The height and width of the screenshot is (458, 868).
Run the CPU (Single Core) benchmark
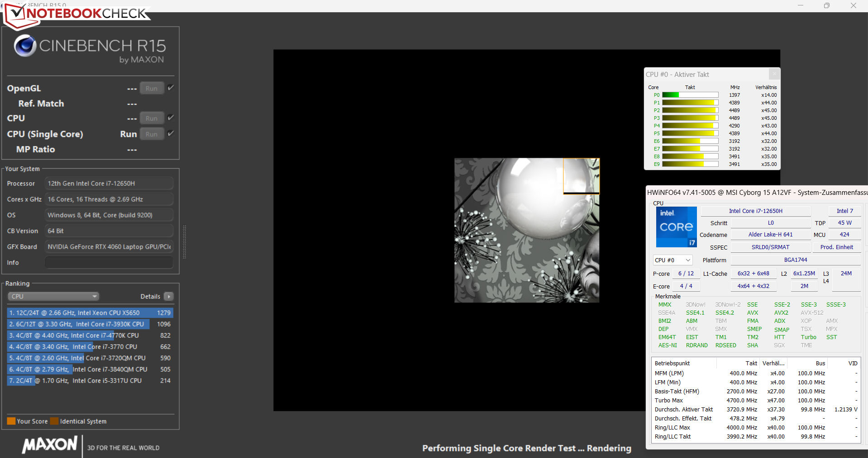click(152, 134)
